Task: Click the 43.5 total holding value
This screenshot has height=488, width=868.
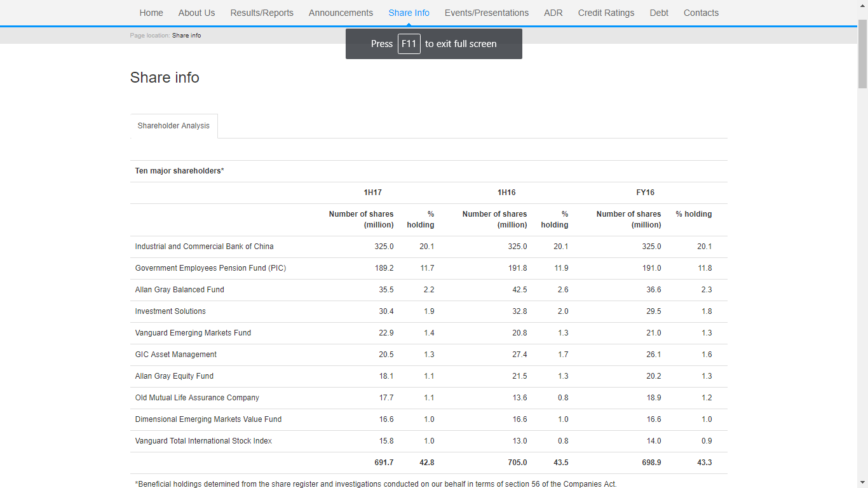Action: (x=561, y=463)
